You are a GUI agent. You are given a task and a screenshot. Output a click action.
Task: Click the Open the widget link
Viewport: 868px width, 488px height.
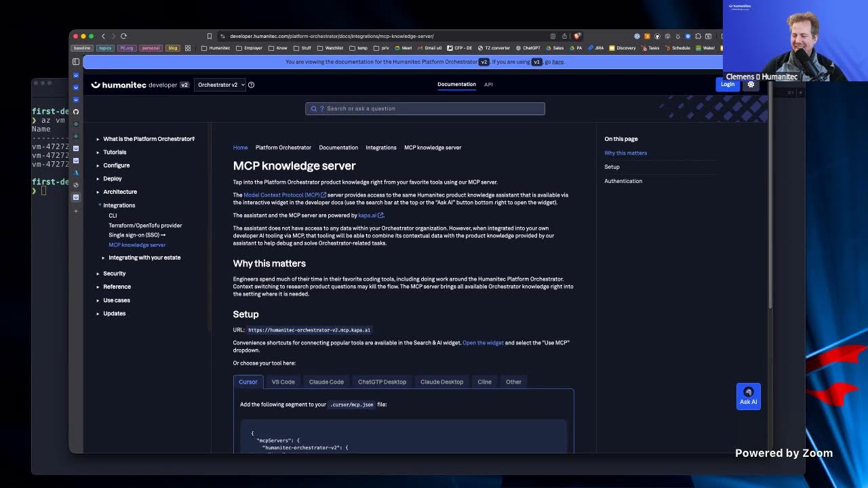[x=483, y=343]
